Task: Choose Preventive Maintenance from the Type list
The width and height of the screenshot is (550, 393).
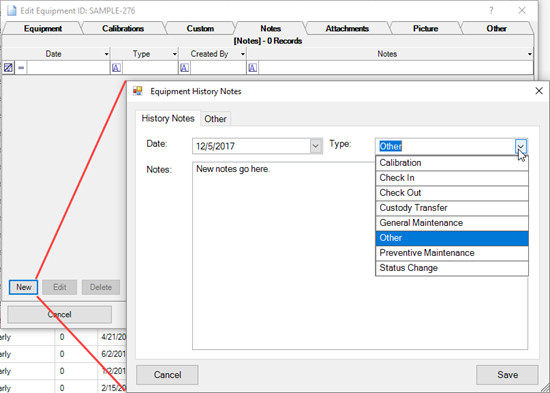Action: pos(452,253)
